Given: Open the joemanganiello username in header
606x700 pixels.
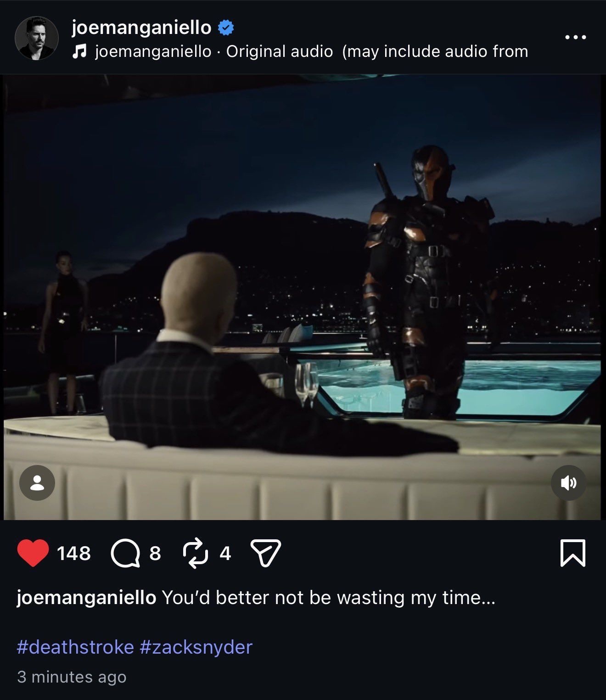Looking at the screenshot, I should coord(141,28).
